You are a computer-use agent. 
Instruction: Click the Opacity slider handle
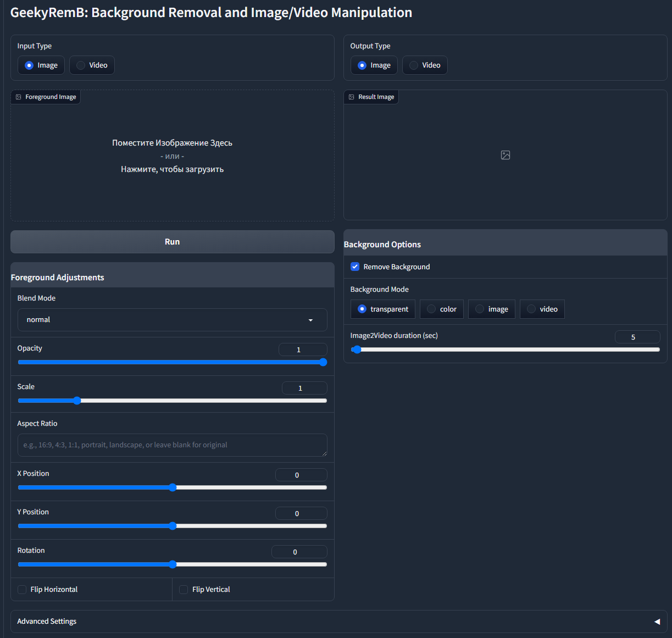(323, 362)
